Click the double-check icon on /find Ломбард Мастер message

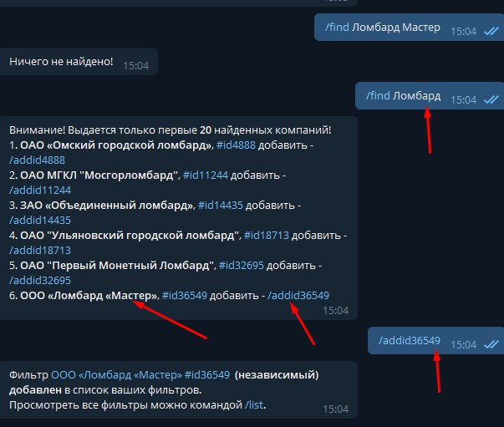(x=491, y=32)
